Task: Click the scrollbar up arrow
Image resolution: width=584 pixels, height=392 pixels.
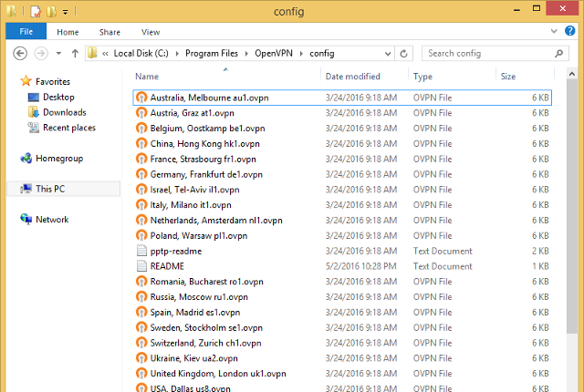Action: point(572,74)
